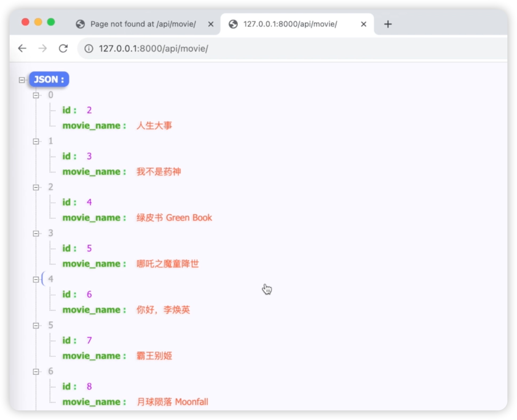Click the browser forward arrow
517x420 pixels.
tap(42, 49)
